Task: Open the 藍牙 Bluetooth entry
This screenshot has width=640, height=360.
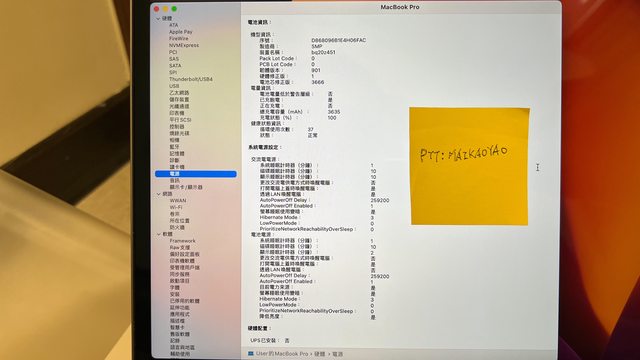Action: 175,147
